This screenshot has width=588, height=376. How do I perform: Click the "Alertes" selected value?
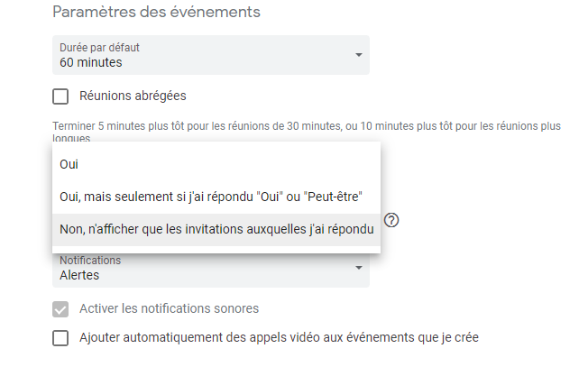click(x=79, y=275)
